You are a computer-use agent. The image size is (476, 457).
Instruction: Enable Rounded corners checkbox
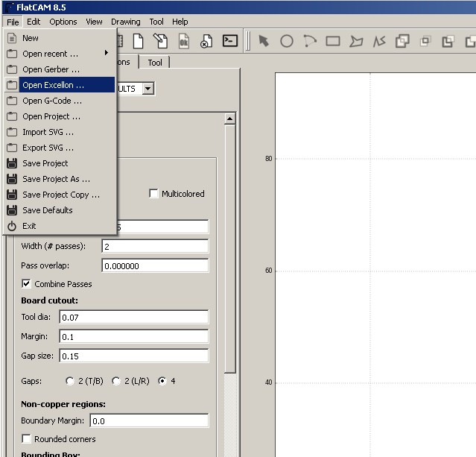coord(26,439)
